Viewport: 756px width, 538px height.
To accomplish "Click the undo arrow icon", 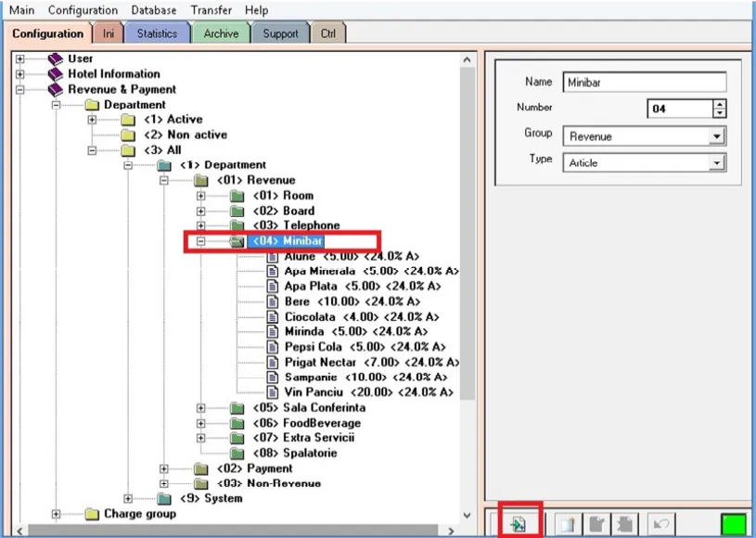I will pos(660,523).
